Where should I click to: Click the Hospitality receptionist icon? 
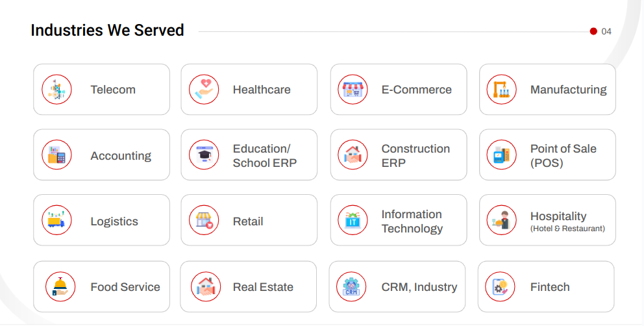(x=501, y=221)
